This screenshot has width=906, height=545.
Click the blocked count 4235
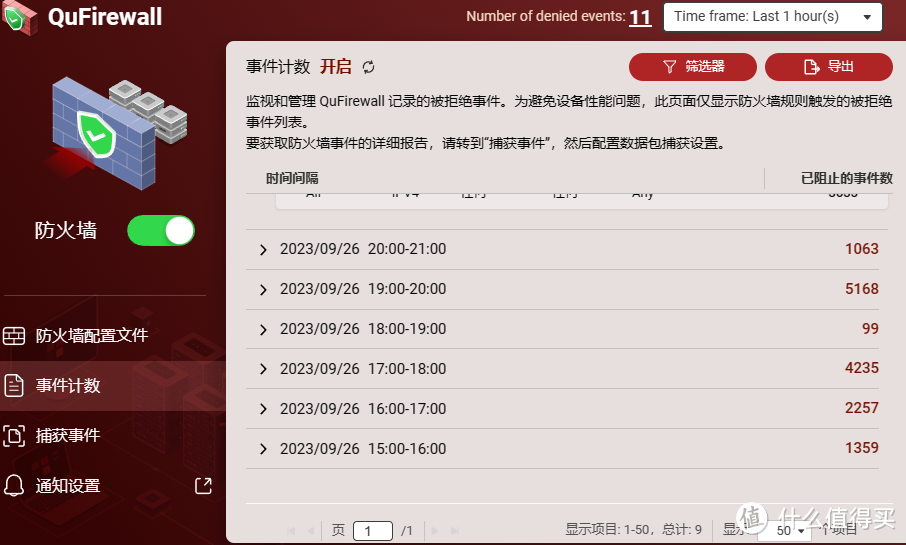pyautogui.click(x=862, y=368)
